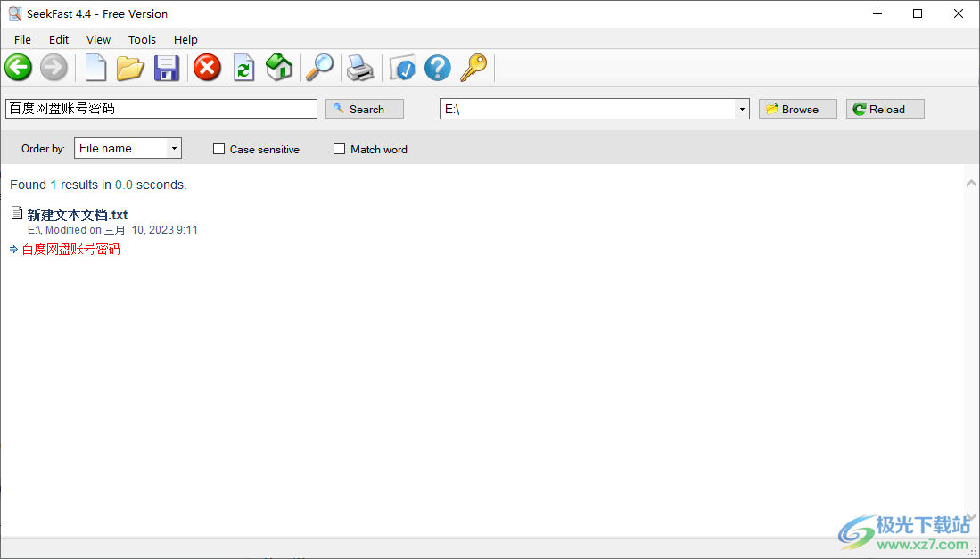Open the View menu
This screenshot has height=559, width=980.
click(x=98, y=39)
